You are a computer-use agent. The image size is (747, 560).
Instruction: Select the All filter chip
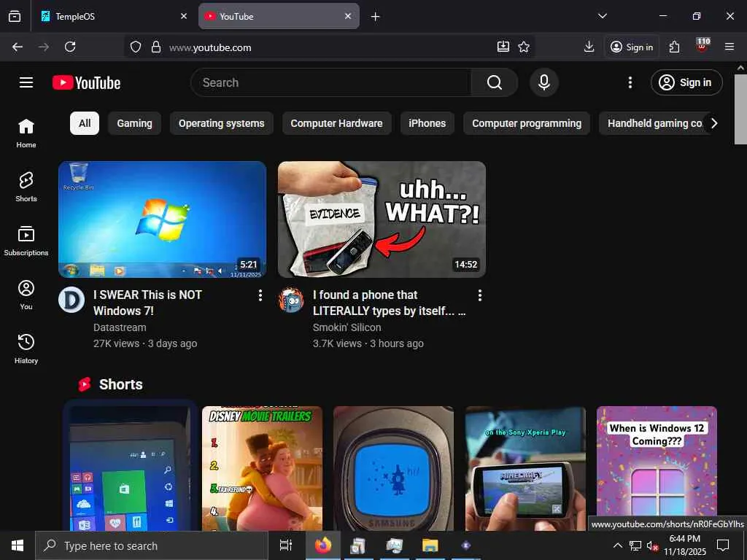85,123
